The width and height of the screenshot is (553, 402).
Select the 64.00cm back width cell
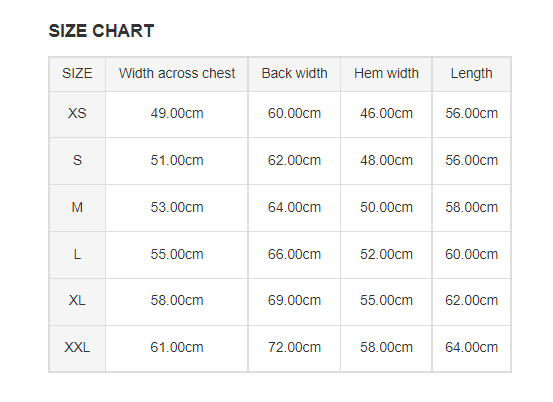pyautogui.click(x=294, y=208)
